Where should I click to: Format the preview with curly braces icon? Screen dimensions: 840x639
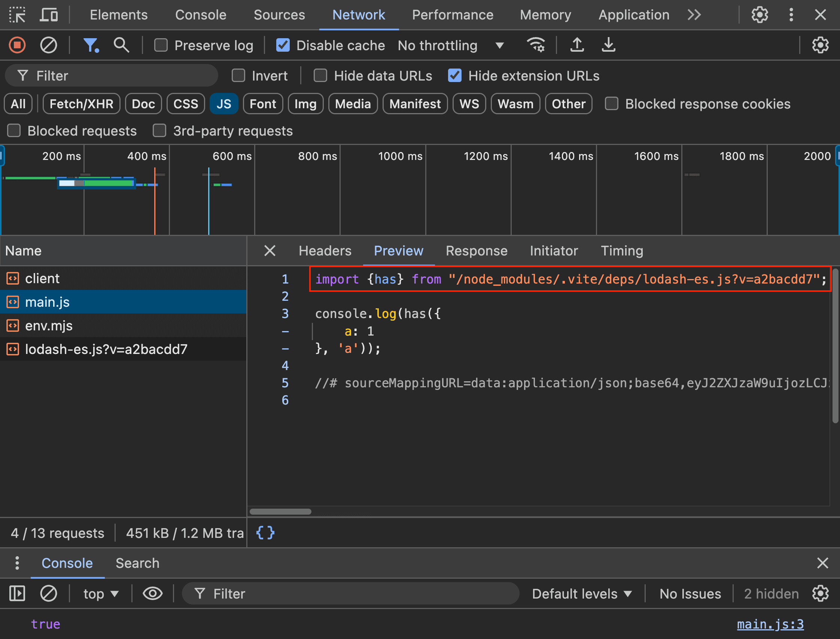[x=265, y=533]
